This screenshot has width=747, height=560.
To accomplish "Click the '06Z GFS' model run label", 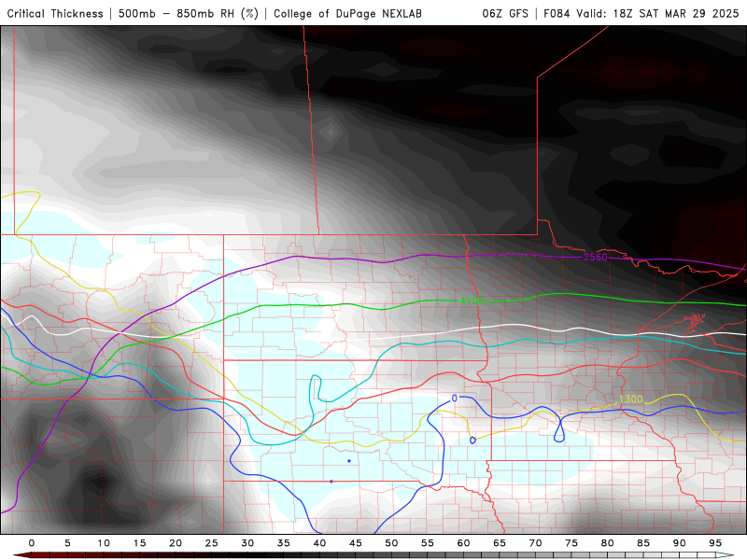I will 505,13.
